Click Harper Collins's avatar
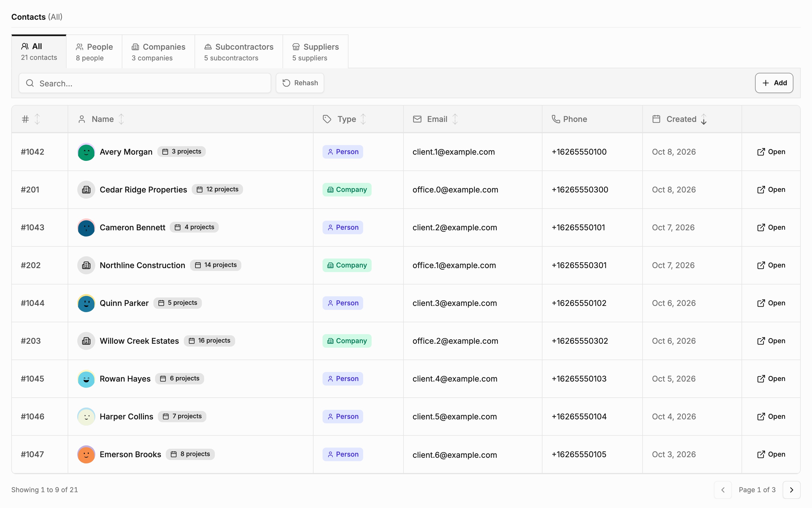Image resolution: width=812 pixels, height=508 pixels. [86, 417]
